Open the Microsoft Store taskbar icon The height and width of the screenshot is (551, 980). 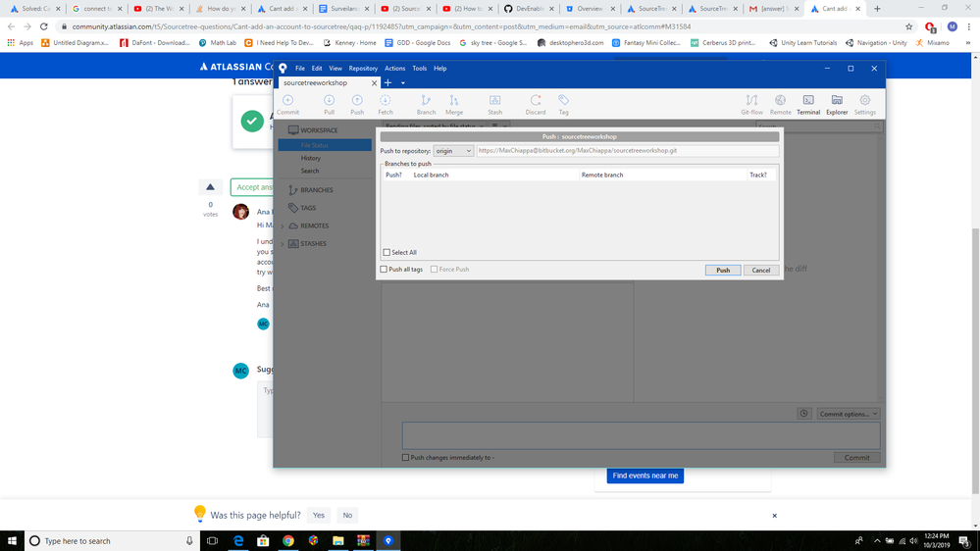(263, 541)
